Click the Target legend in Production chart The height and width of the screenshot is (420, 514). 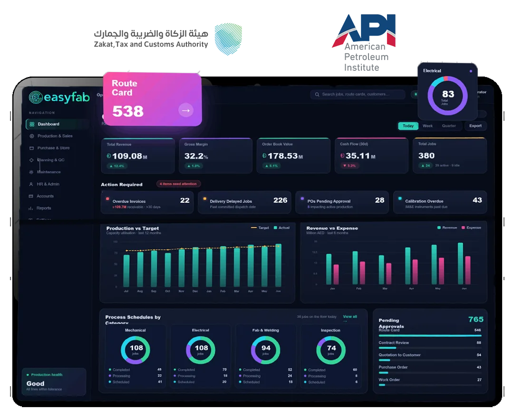[x=260, y=228]
